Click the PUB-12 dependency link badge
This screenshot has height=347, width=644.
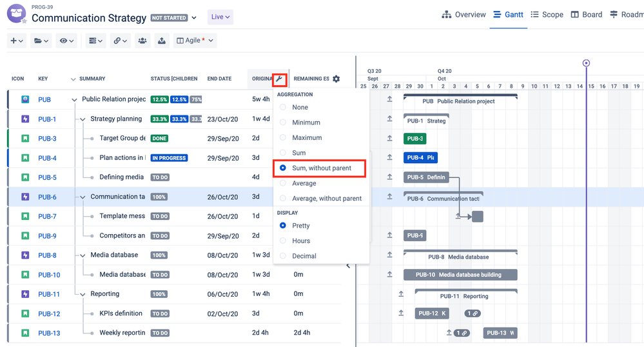coord(473,313)
